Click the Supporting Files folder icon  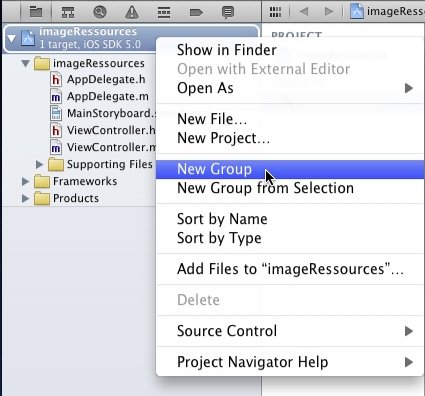pos(56,164)
